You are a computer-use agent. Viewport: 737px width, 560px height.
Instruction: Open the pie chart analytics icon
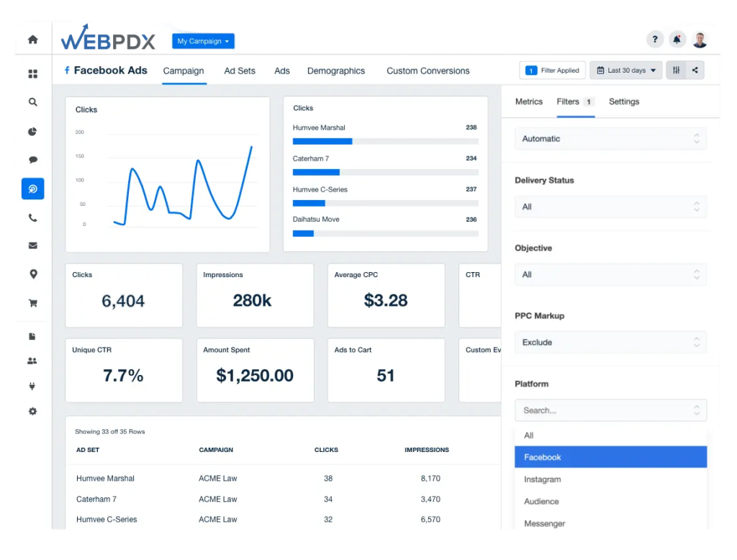32,131
